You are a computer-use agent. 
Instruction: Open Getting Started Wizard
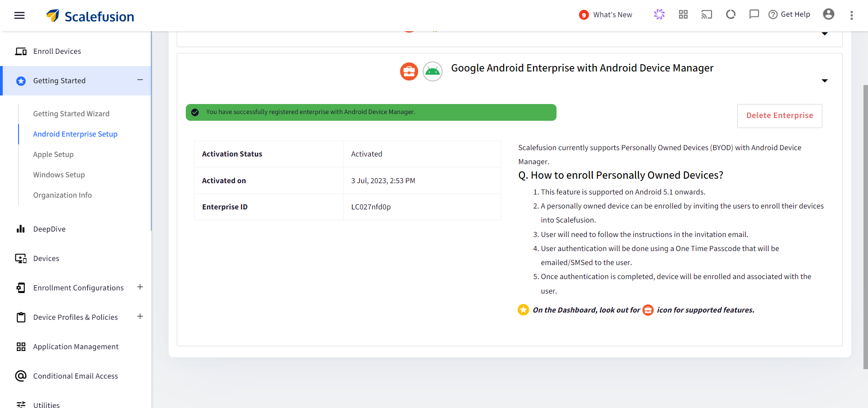[71, 114]
